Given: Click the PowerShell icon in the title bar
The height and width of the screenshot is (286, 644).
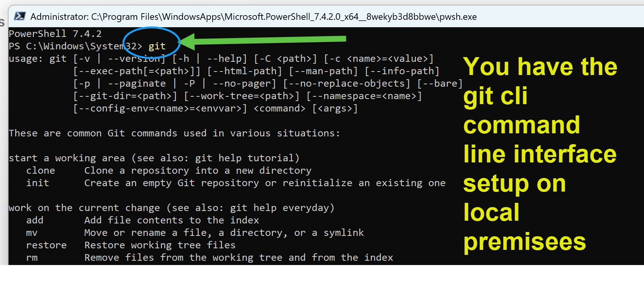Looking at the screenshot, I should pyautogui.click(x=20, y=16).
